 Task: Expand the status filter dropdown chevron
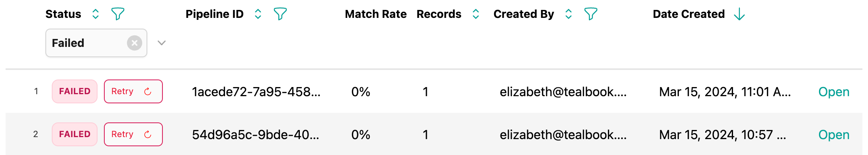coord(162,43)
